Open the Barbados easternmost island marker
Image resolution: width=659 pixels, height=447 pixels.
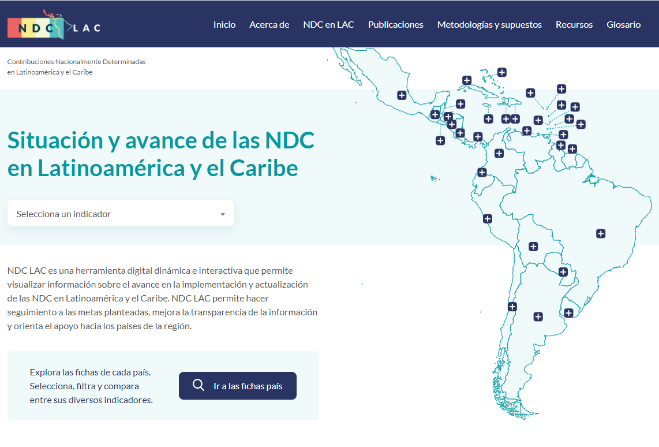pyautogui.click(x=581, y=124)
